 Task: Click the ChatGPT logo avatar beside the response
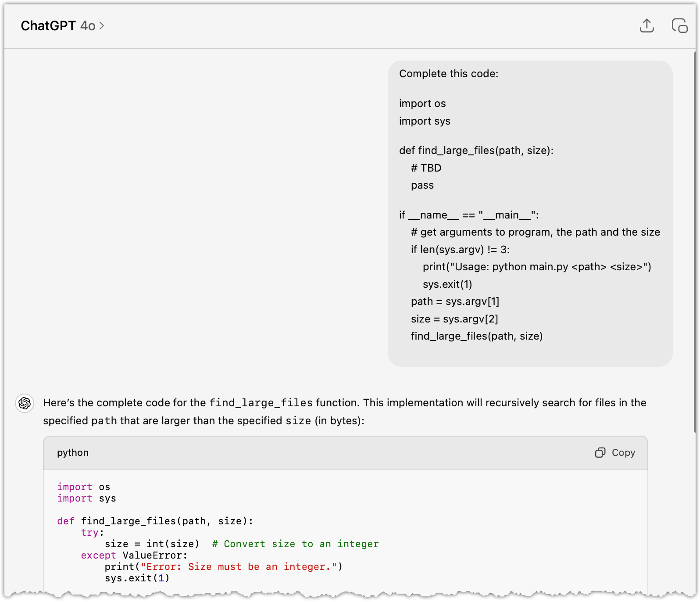click(x=25, y=403)
